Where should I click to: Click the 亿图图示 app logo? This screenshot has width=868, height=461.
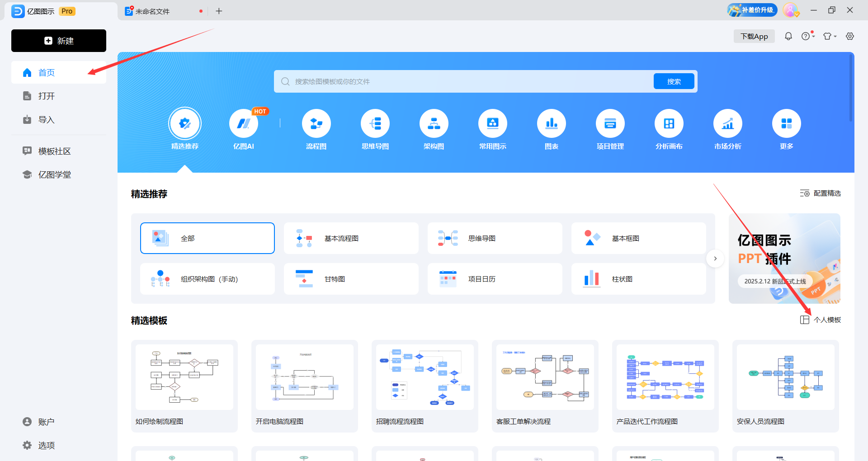pyautogui.click(x=18, y=11)
